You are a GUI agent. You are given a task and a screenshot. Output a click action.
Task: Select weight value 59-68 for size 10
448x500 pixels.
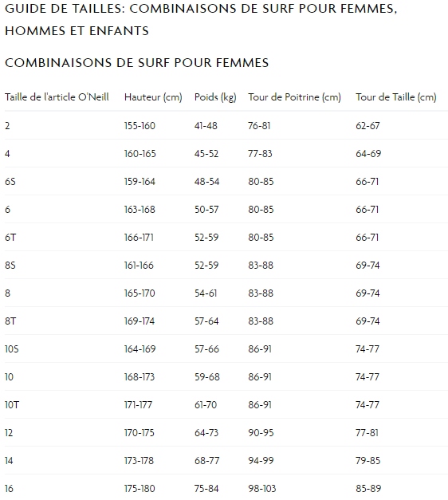(x=207, y=377)
